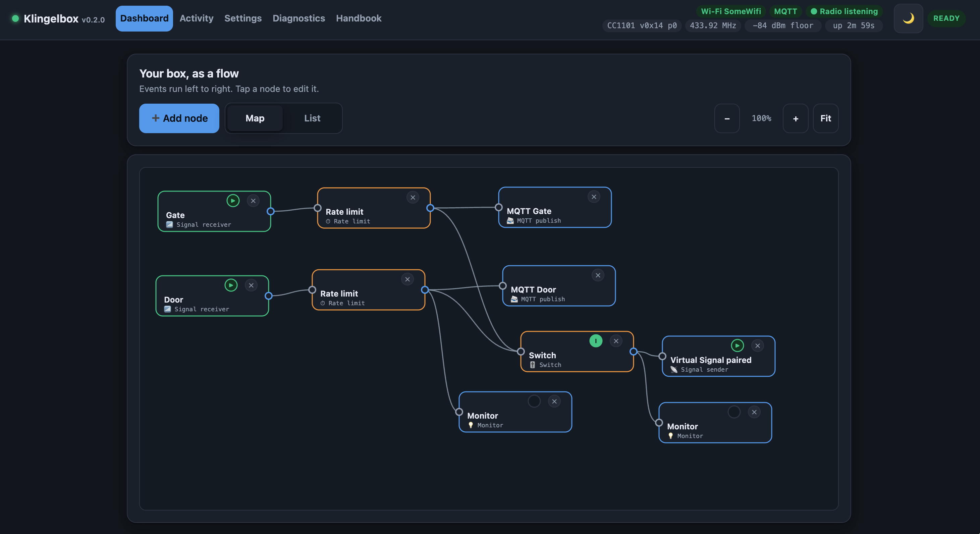The height and width of the screenshot is (534, 980).
Task: Click the MQTT Gate publish type icon
Action: point(510,220)
